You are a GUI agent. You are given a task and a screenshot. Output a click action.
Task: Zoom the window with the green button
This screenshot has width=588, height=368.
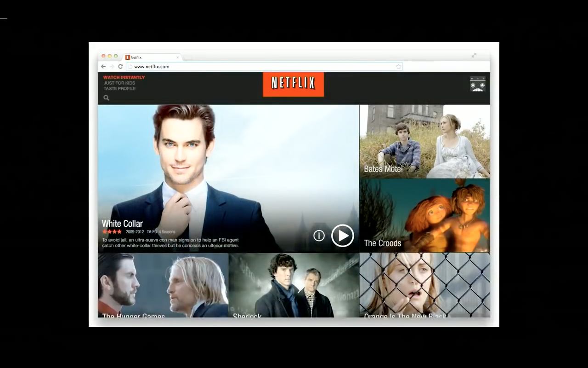coord(115,56)
